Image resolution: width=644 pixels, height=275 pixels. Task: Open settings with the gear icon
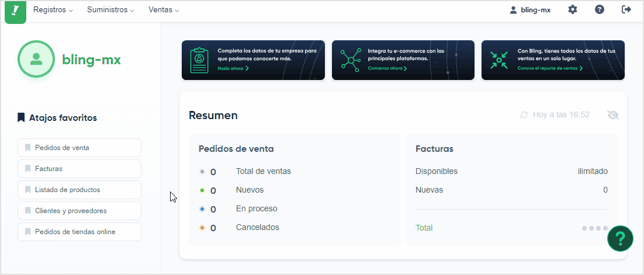(x=573, y=9)
